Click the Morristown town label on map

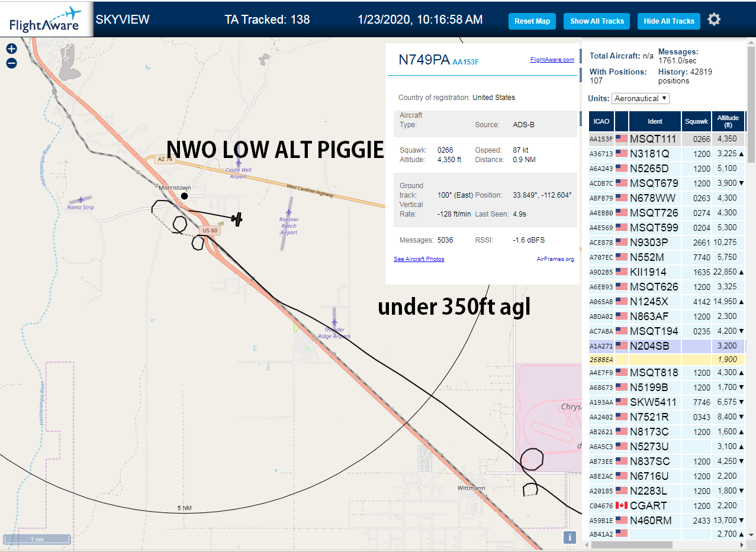[x=175, y=188]
